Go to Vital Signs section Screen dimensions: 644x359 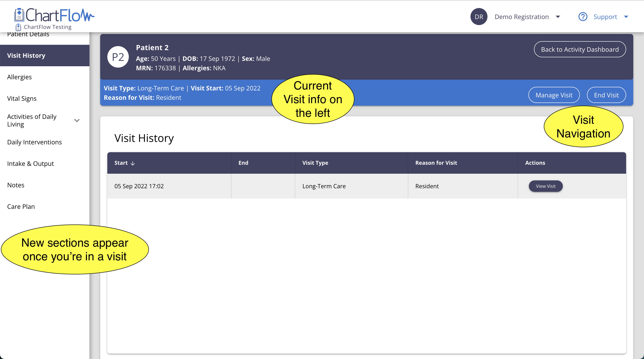pos(22,98)
